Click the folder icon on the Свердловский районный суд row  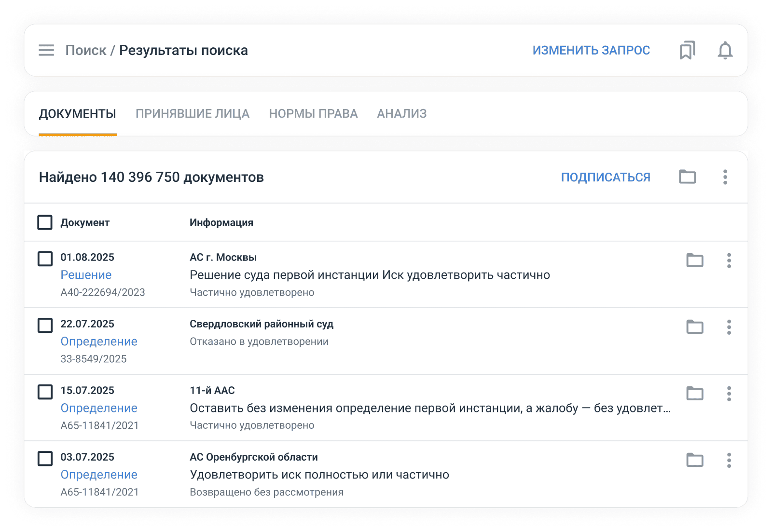coord(695,327)
